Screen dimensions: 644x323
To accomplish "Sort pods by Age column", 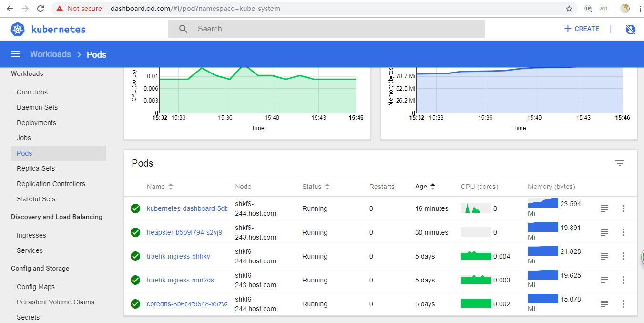I will point(425,187).
